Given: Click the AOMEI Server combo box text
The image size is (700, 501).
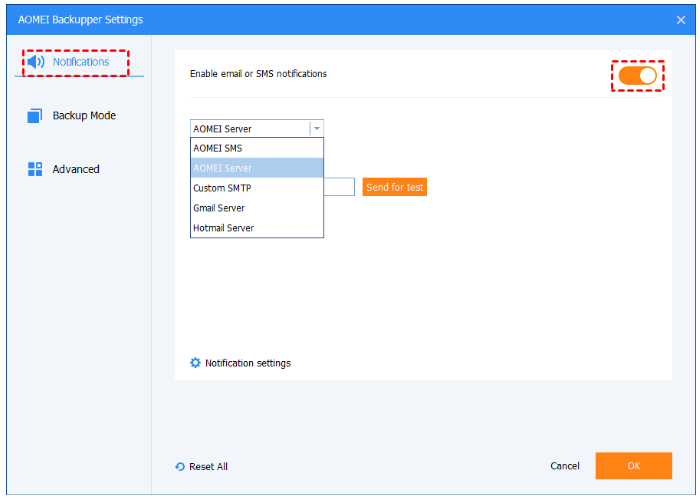Looking at the screenshot, I should coord(222,129).
